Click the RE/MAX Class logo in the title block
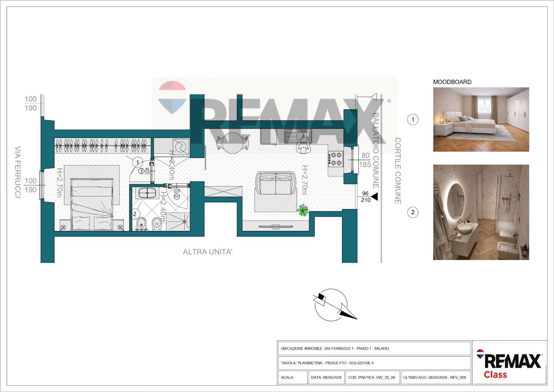554x392 pixels. tap(510, 364)
